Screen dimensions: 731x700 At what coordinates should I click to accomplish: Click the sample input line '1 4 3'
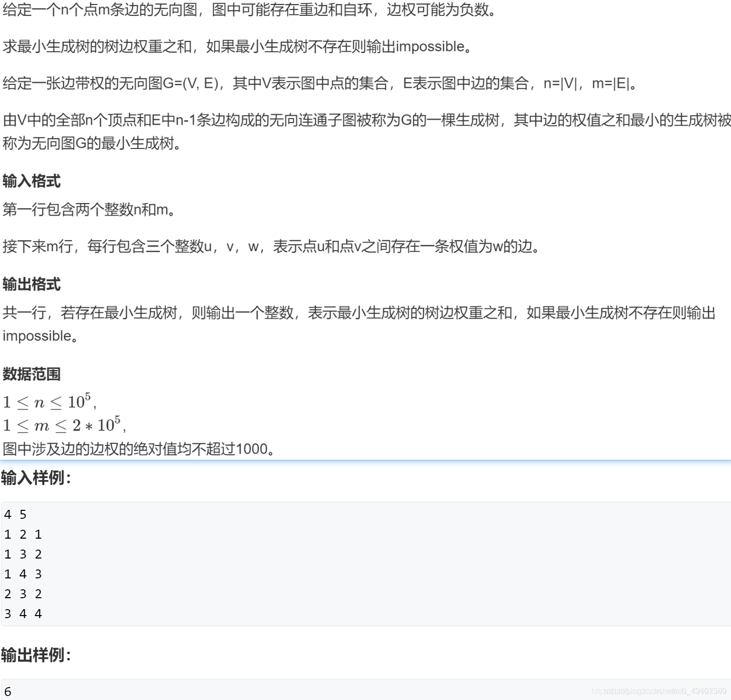(x=23, y=574)
